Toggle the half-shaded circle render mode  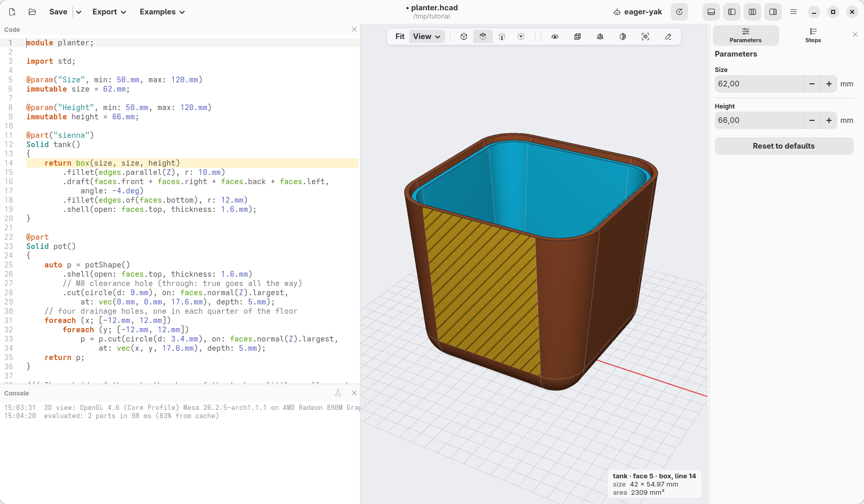pyautogui.click(x=623, y=37)
